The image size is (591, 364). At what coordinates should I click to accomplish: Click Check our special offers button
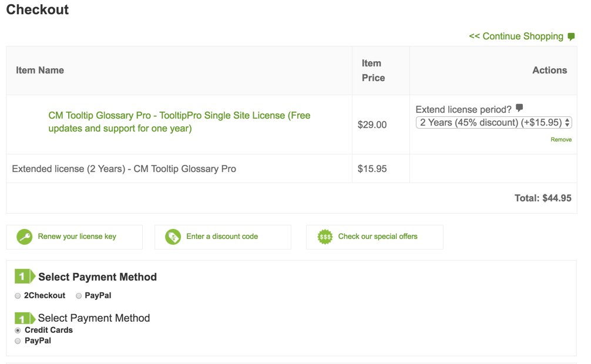tap(378, 237)
